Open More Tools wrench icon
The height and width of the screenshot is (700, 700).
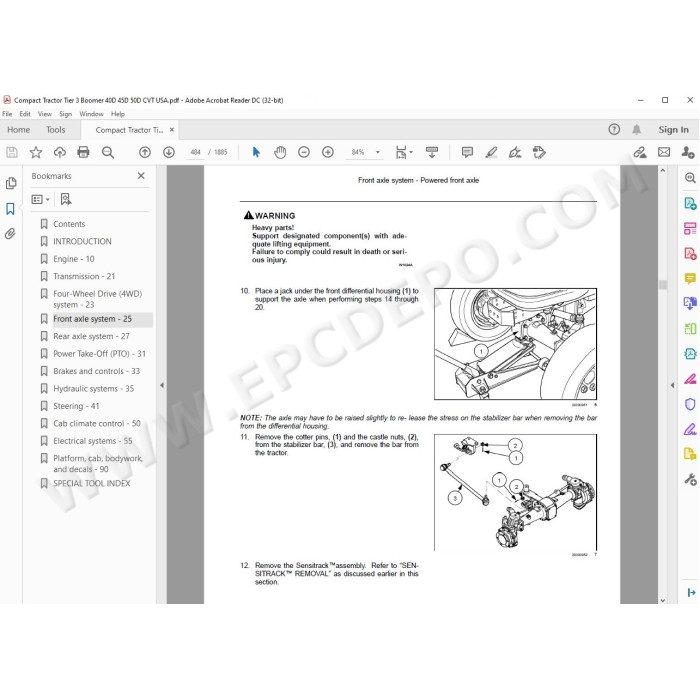pos(690,479)
